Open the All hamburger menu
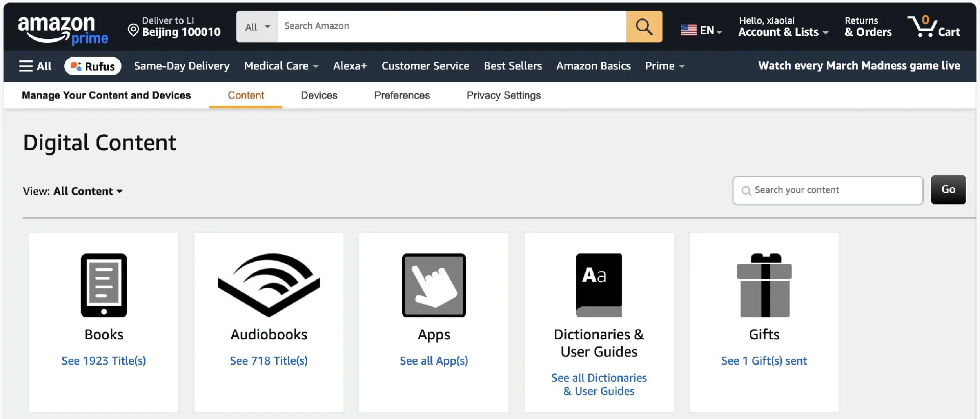Screen dimensions: 980x419 click(35, 66)
